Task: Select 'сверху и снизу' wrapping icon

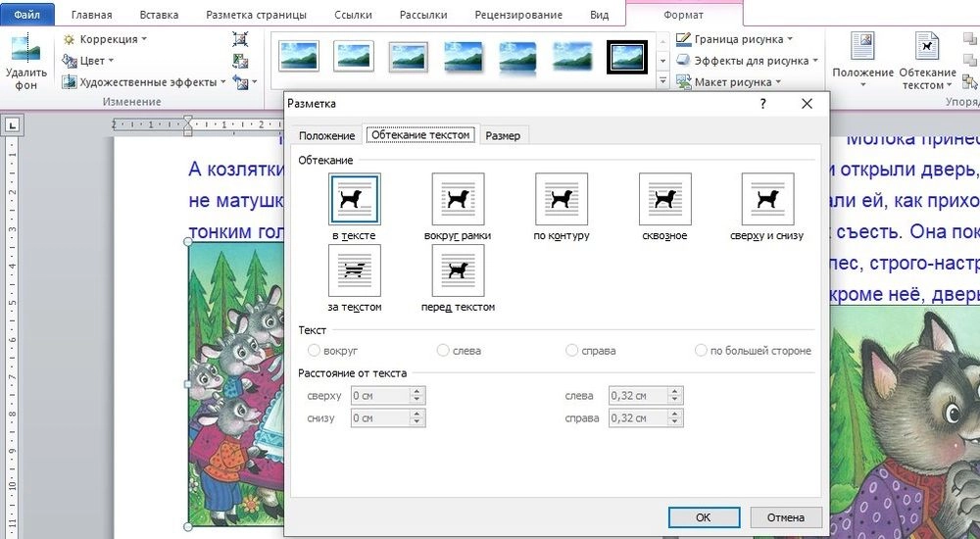Action: tap(767, 200)
